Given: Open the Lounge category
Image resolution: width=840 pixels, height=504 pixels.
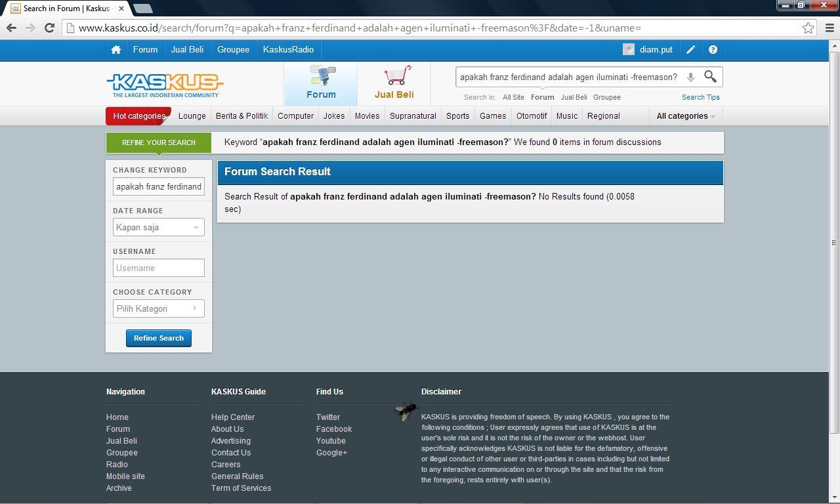Looking at the screenshot, I should (x=192, y=116).
